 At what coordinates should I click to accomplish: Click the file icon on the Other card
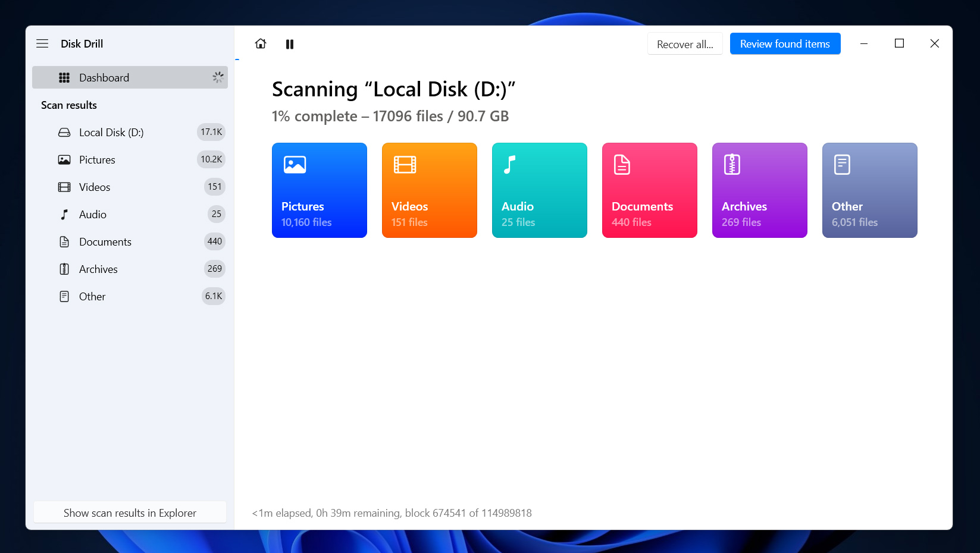pos(842,164)
